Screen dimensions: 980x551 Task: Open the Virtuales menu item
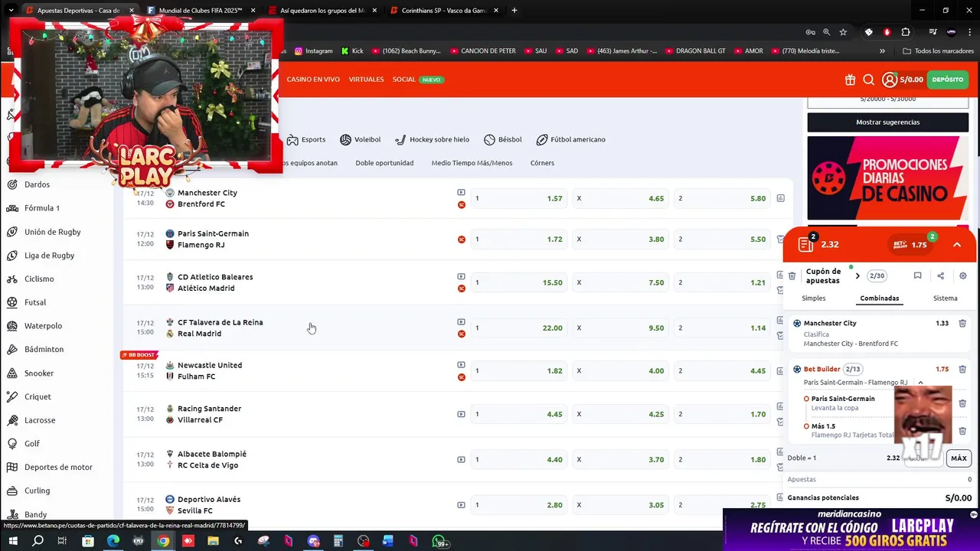(366, 80)
